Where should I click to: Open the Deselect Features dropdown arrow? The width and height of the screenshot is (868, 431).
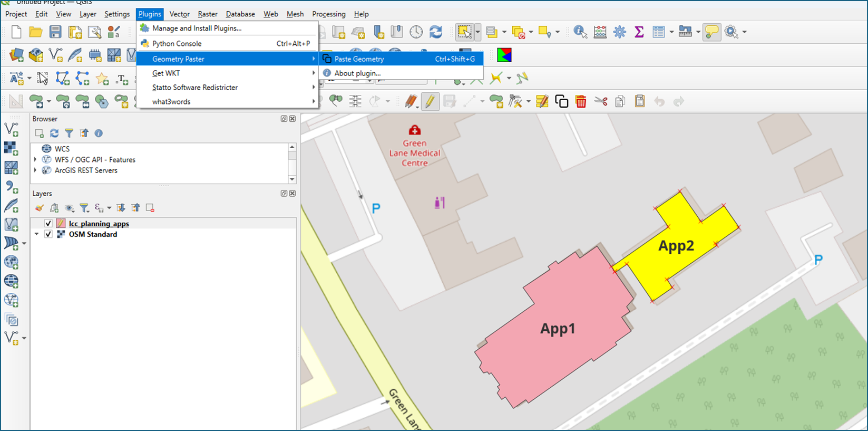[531, 32]
